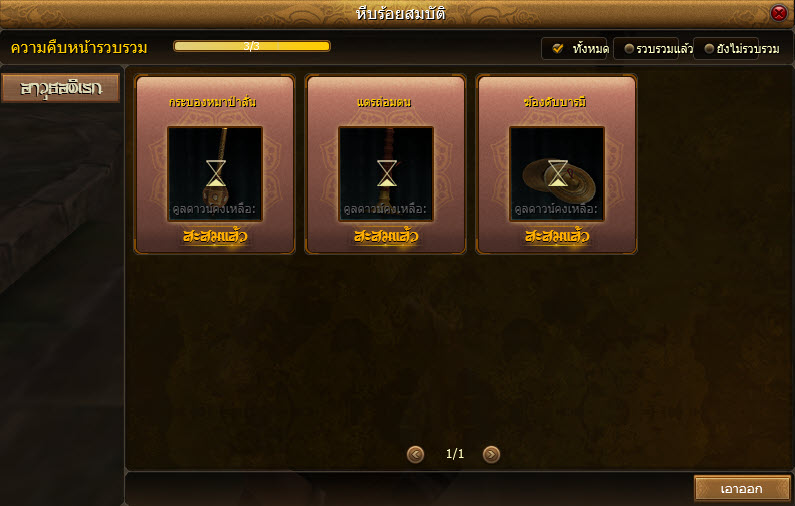The height and width of the screenshot is (506, 795).
Task: Select the กระบองหมาป่าสั้น mace item image
Action: click(215, 174)
